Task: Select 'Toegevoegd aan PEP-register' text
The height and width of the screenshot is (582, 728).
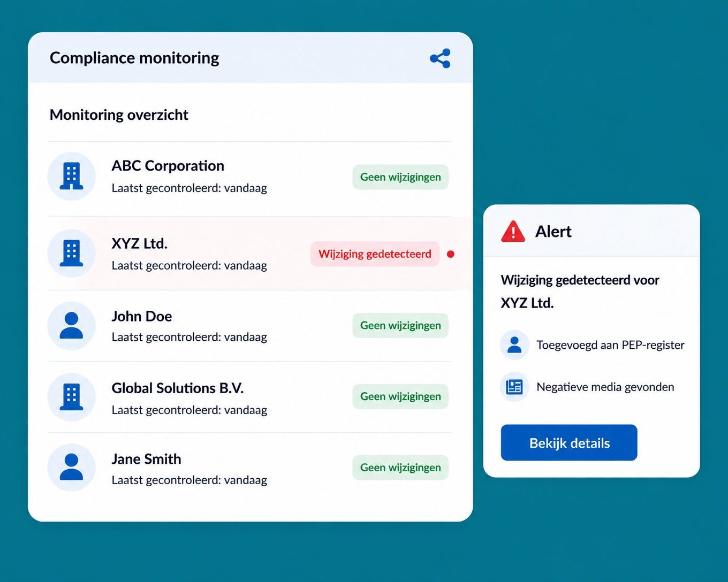Action: [610, 345]
